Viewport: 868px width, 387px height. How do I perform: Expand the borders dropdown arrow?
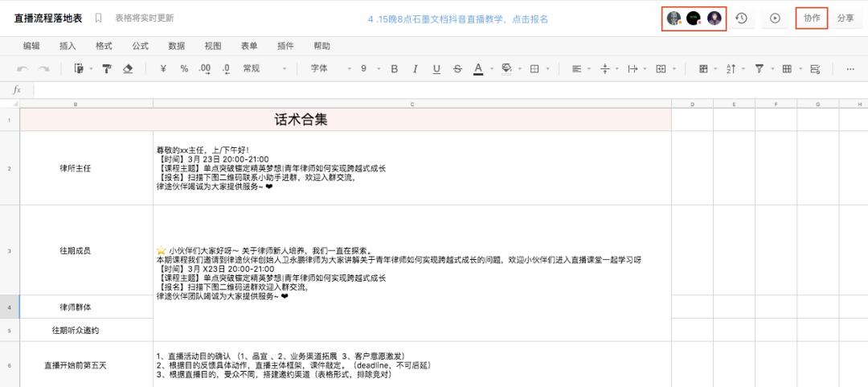pyautogui.click(x=547, y=68)
